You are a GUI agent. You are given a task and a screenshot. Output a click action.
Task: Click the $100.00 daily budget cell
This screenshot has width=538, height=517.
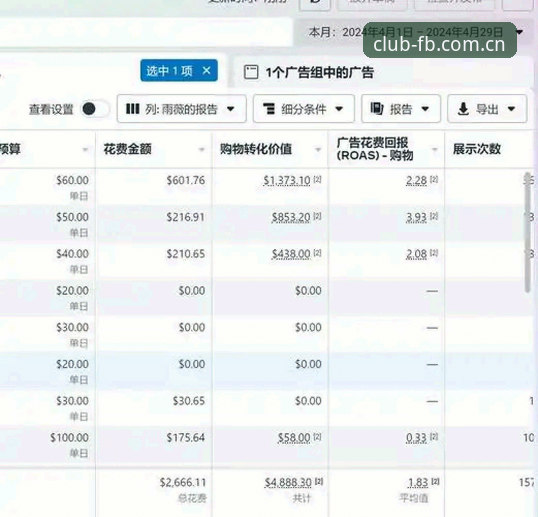(x=69, y=438)
